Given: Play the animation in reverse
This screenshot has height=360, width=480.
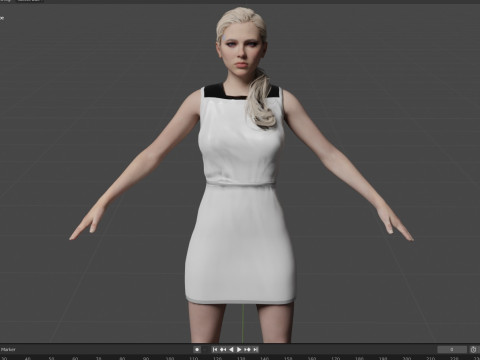Looking at the screenshot, I should (231, 349).
